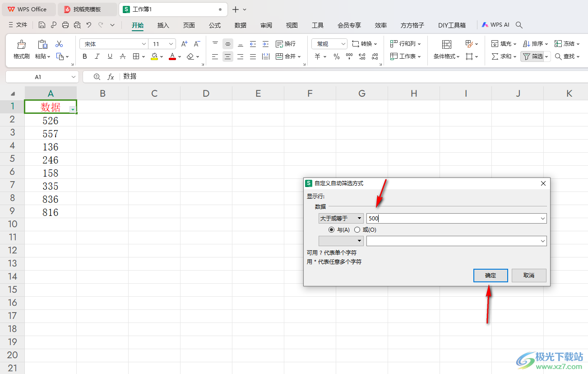This screenshot has width=588, height=374.
Task: Select the 或(O) radio button
Action: point(357,229)
